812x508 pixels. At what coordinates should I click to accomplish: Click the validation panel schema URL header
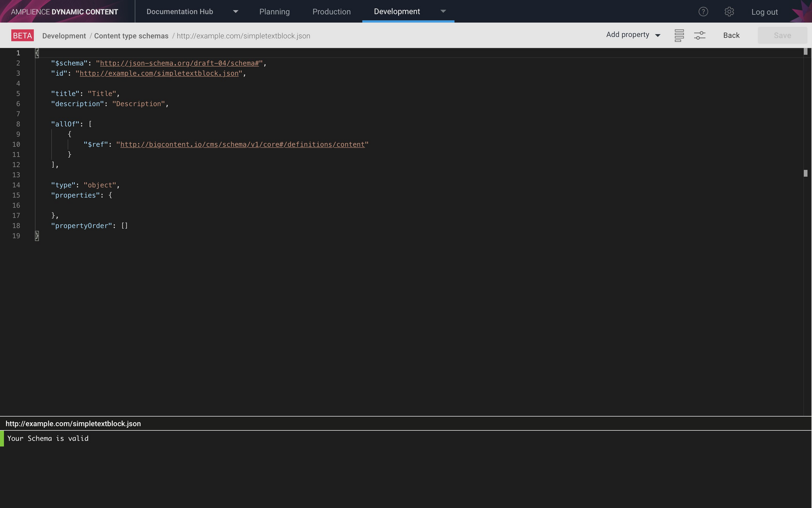coord(73,424)
